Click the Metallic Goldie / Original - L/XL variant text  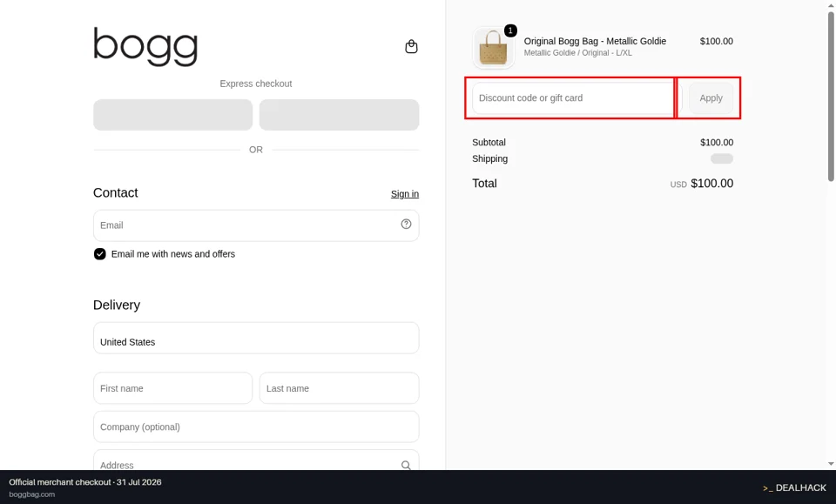[577, 53]
